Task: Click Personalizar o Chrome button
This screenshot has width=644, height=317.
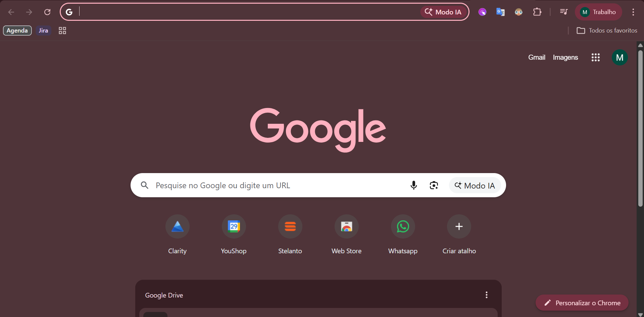Action: coord(582,303)
